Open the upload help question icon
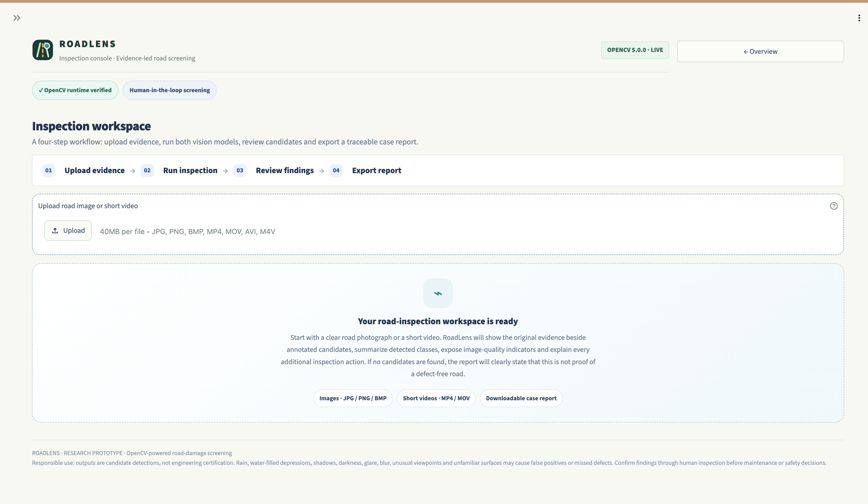 point(833,206)
